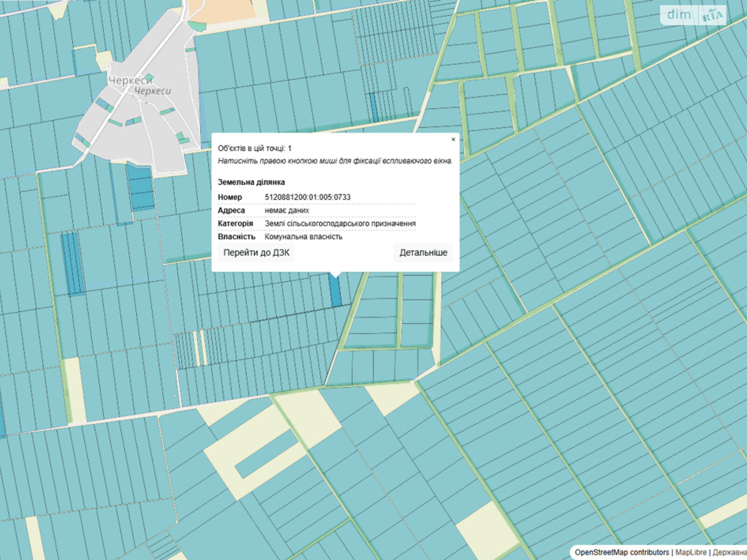Image resolution: width=747 pixels, height=560 pixels.
Task: Click the "Перейти до ДЗК" button
Action: [x=256, y=253]
